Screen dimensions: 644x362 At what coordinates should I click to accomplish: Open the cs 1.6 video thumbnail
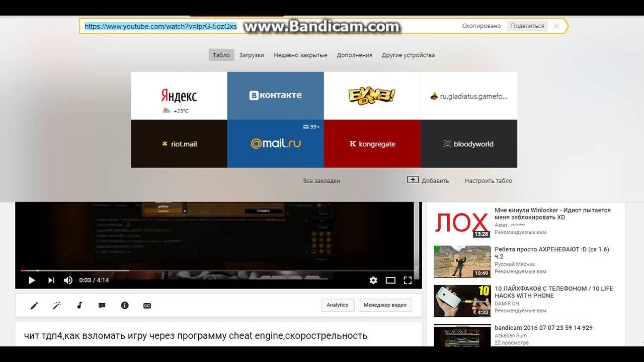point(462,261)
